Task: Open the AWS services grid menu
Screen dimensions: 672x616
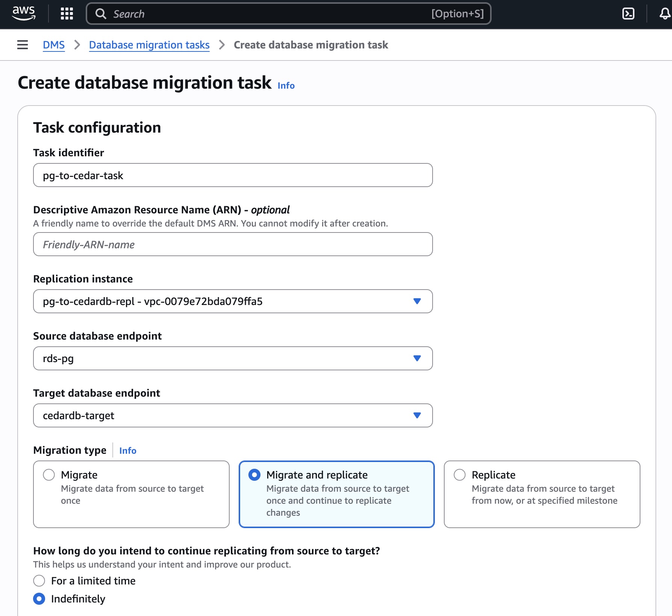Action: pyautogui.click(x=67, y=14)
